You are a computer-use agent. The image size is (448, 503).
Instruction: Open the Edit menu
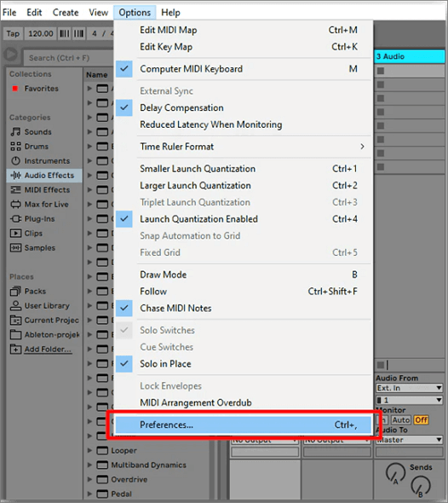click(x=34, y=13)
